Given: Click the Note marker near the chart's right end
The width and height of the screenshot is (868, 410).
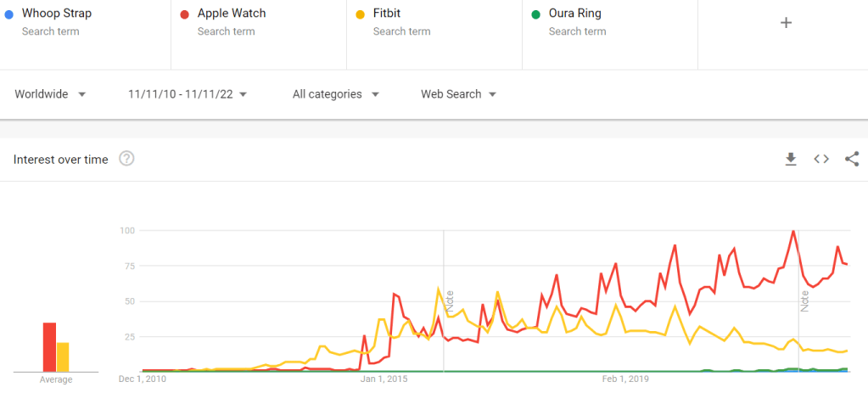Looking at the screenshot, I should 804,301.
